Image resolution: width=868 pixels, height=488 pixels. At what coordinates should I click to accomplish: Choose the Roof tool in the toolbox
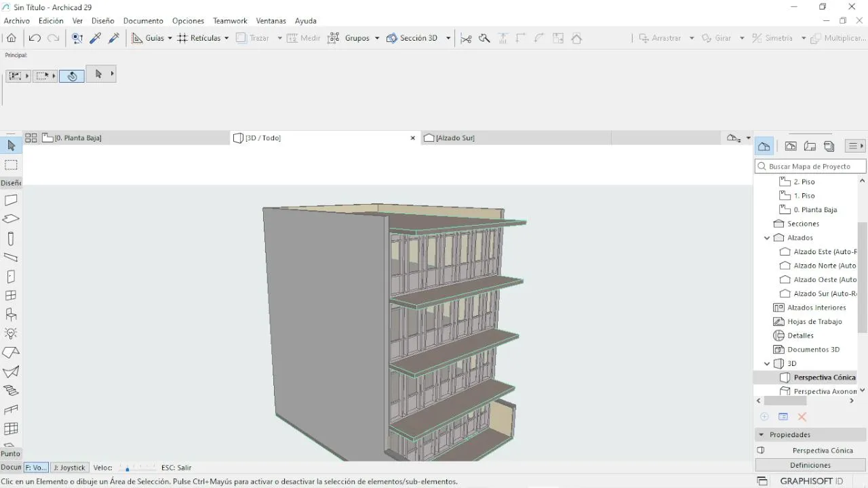11,352
